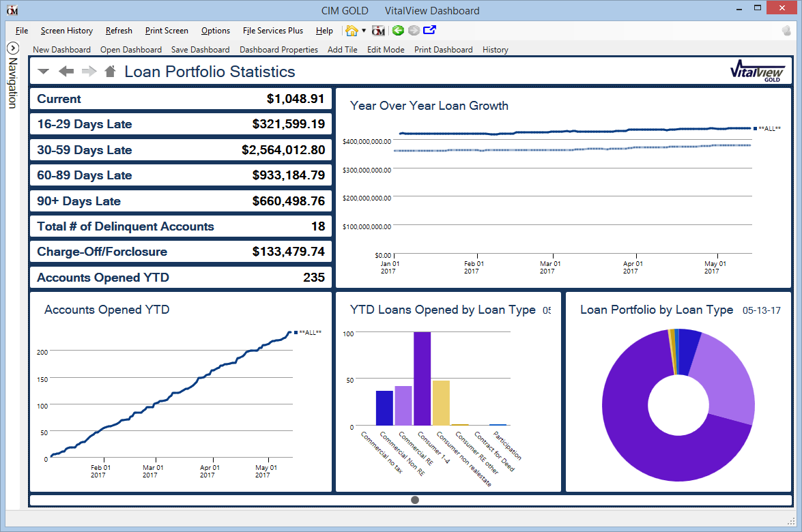This screenshot has height=532, width=802.
Task: Click Loan Portfolio by Loan Type title
Action: [656, 310]
